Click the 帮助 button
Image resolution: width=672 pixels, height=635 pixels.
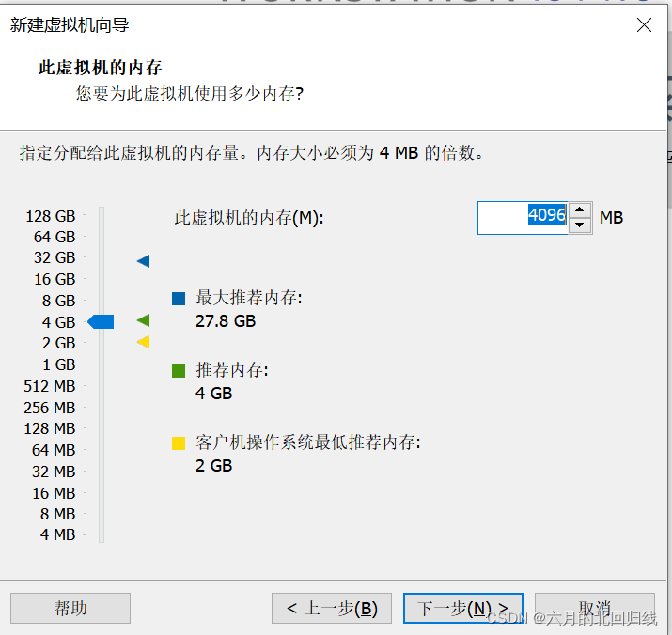70,608
